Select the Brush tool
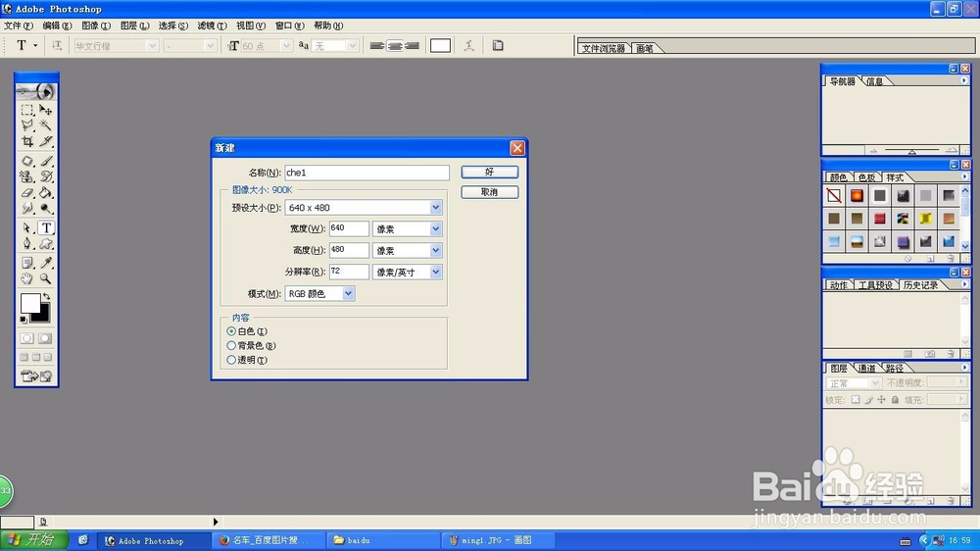 (46, 161)
